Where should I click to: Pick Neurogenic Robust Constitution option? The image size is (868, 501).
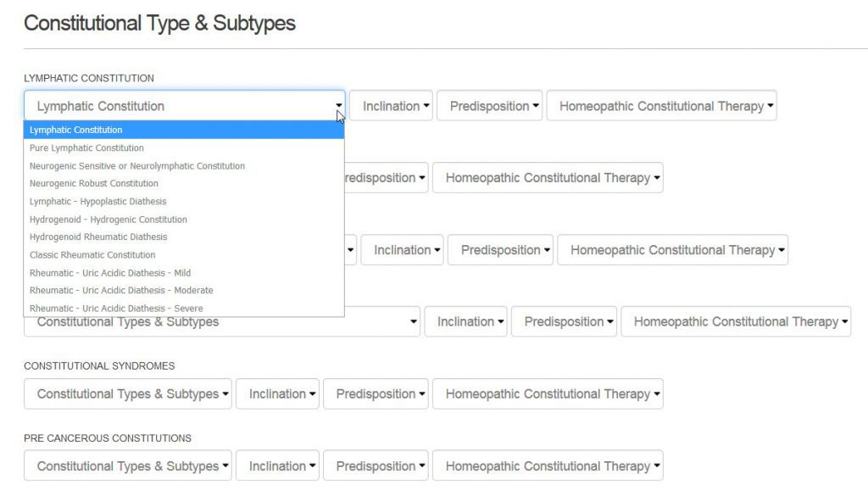click(x=184, y=183)
